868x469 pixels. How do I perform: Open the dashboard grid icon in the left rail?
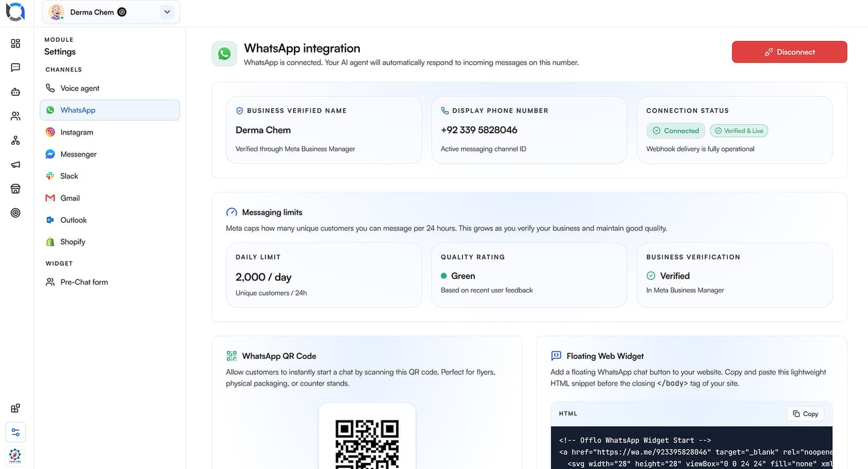pos(16,43)
